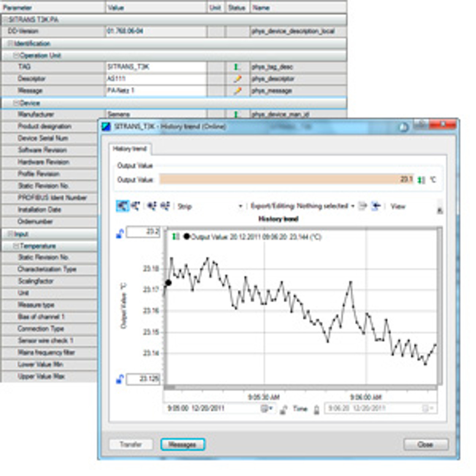
Task: Click the start time field showing 9:05:00
Action: pyautogui.click(x=212, y=408)
